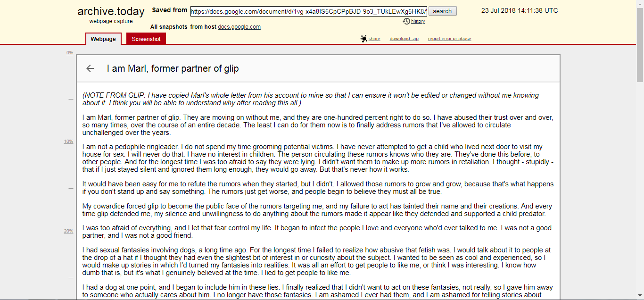Jump to the 10% page marker
Screen dimensions: 644x300
pos(68,142)
